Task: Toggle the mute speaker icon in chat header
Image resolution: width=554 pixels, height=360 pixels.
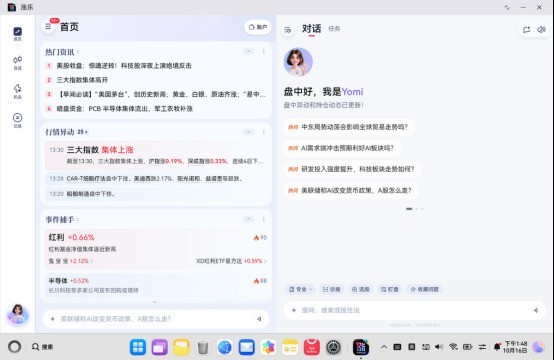Action: pos(541,30)
